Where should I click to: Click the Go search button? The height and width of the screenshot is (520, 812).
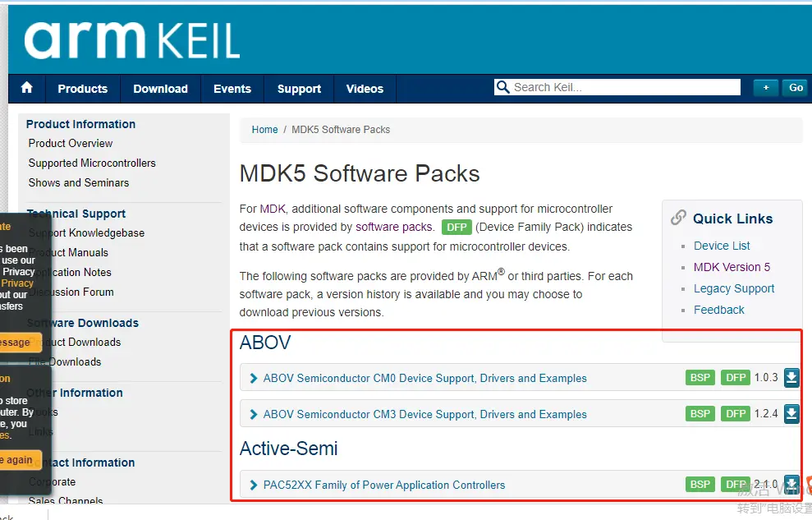[x=796, y=88]
